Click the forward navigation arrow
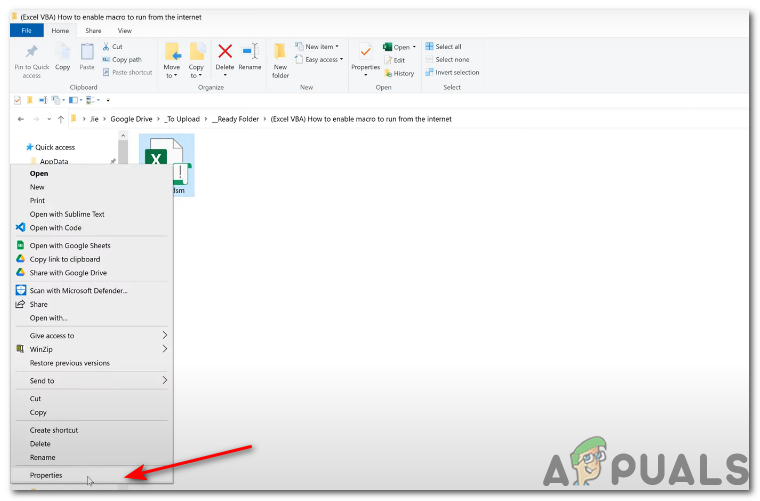 tap(36, 119)
